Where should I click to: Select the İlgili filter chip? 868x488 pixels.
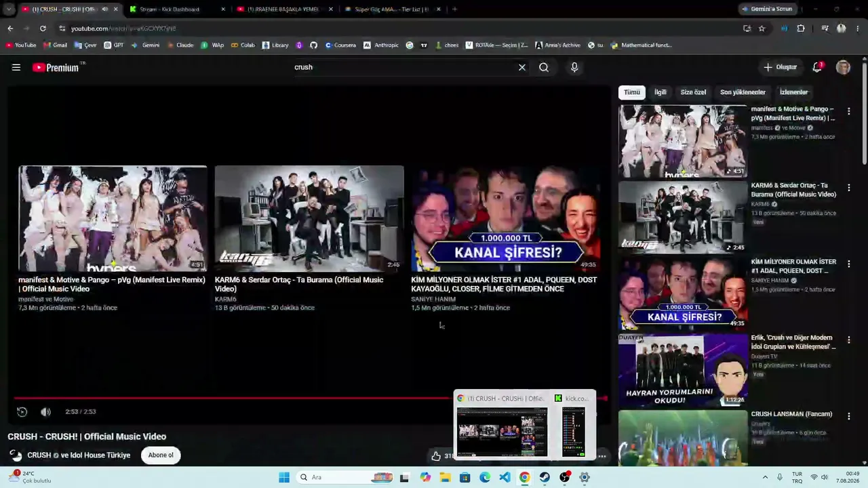(660, 92)
